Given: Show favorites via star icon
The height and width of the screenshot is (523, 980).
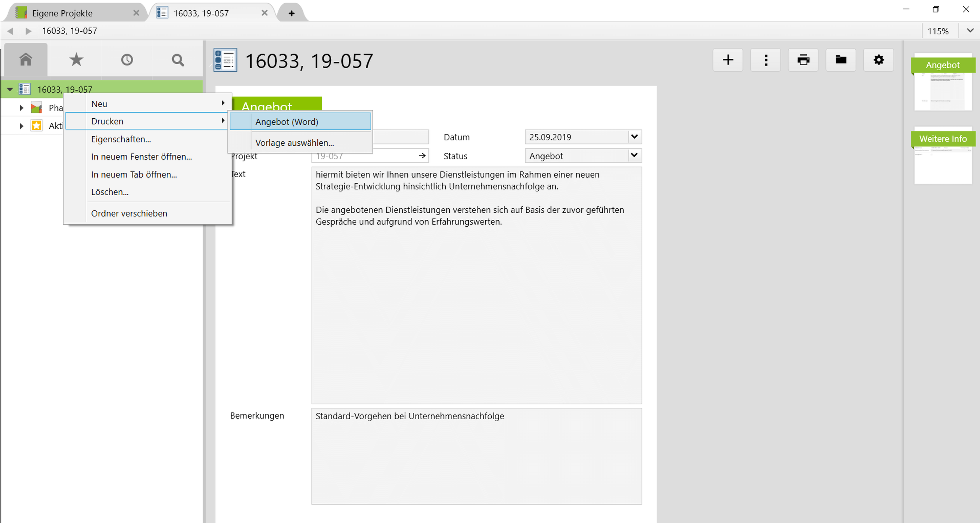Looking at the screenshot, I should pos(76,60).
